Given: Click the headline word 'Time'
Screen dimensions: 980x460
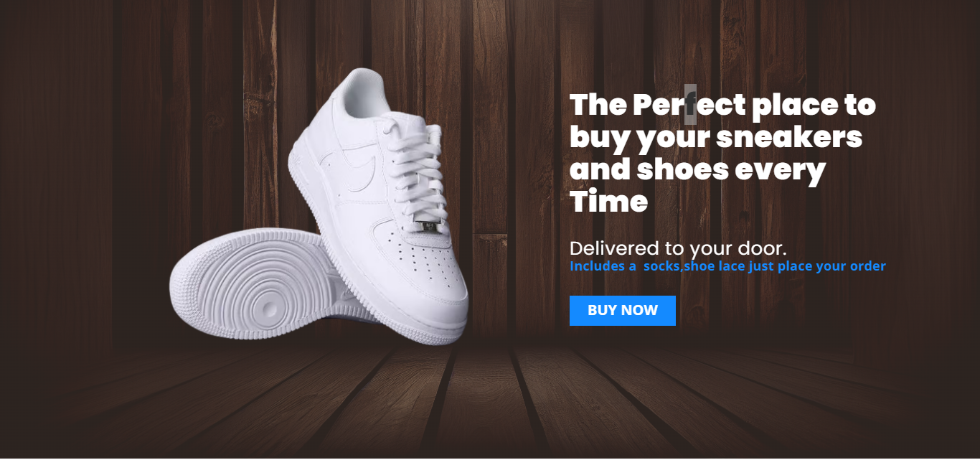Looking at the screenshot, I should [609, 202].
